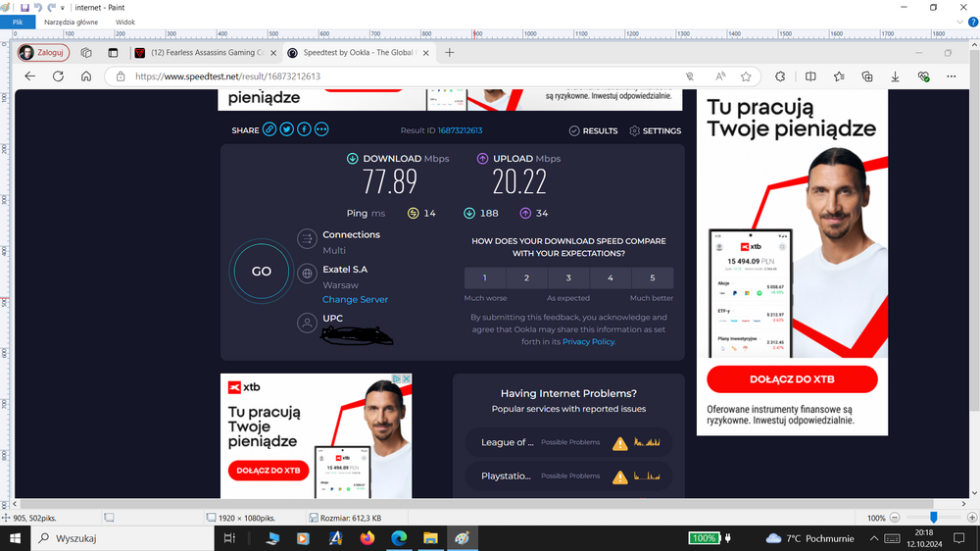Viewport: 980px width, 551px height.
Task: Click the browser Refresh icon
Action: pos(58,76)
